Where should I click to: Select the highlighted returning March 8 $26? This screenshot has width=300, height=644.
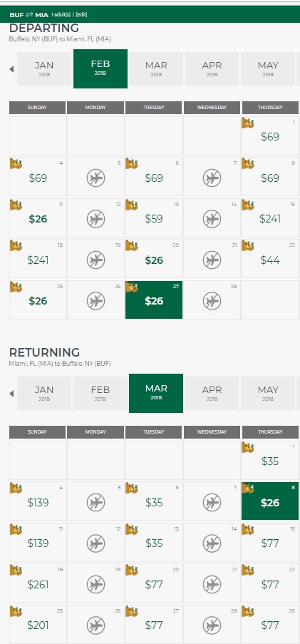pos(270,501)
